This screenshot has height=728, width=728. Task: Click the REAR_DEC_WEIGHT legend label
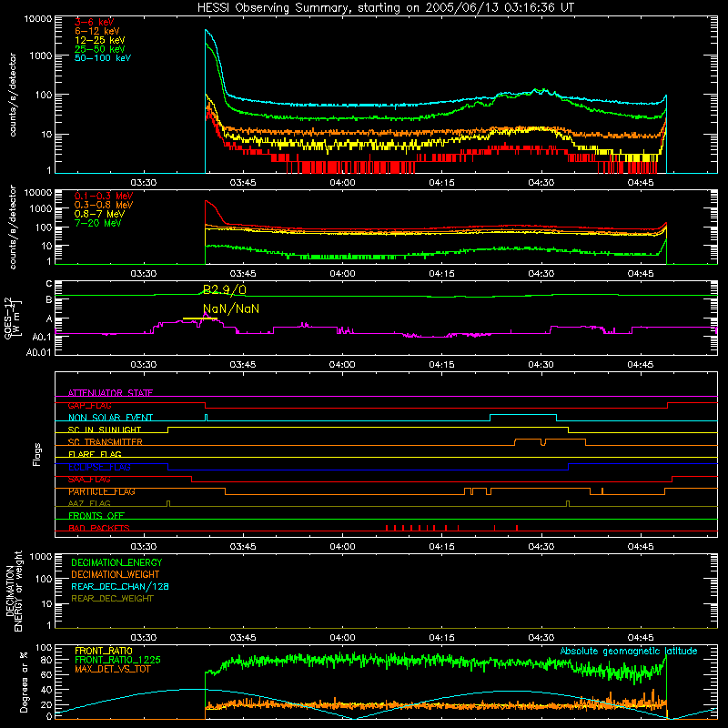[x=112, y=599]
